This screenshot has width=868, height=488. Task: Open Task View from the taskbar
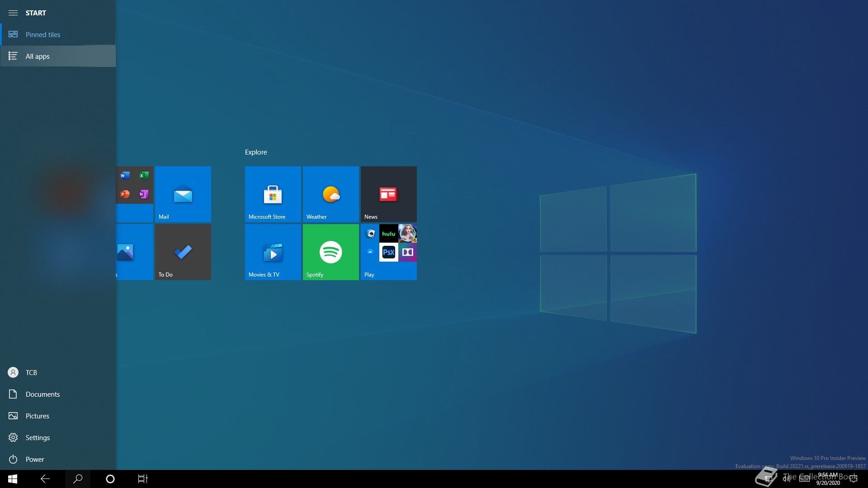(142, 479)
